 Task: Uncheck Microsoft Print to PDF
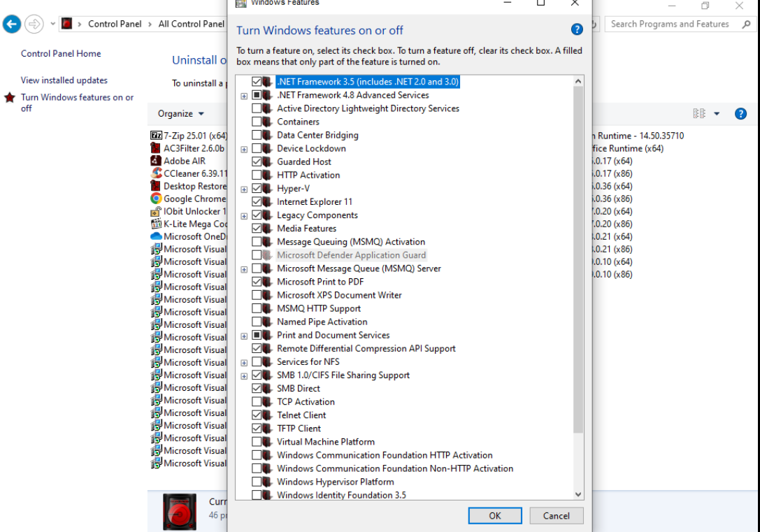pyautogui.click(x=257, y=282)
